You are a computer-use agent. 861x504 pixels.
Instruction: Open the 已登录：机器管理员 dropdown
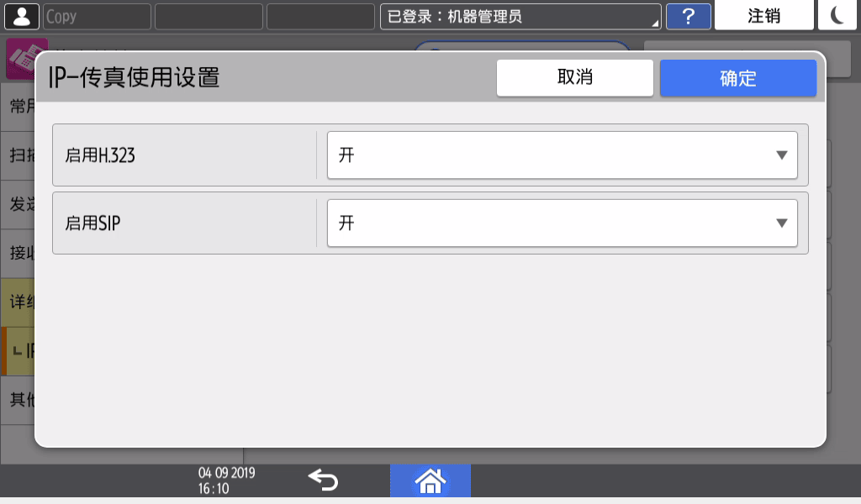(520, 16)
